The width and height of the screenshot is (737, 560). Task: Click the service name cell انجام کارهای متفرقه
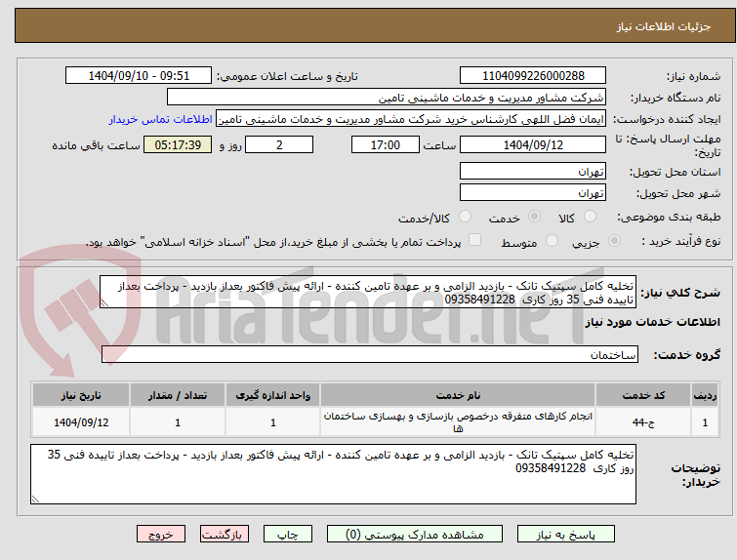[x=458, y=422]
